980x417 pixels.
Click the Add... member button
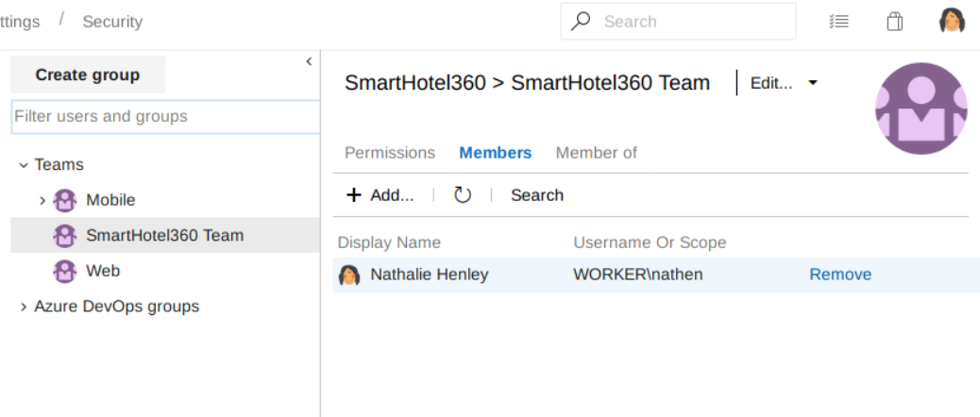(380, 195)
